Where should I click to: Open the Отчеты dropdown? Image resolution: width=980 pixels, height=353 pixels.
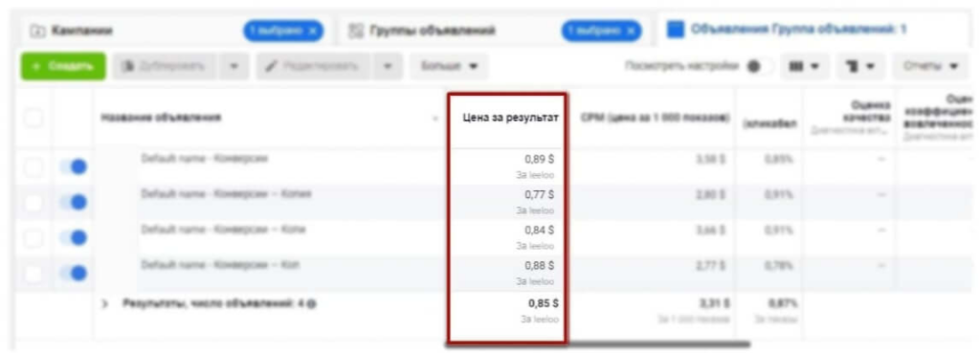point(930,66)
